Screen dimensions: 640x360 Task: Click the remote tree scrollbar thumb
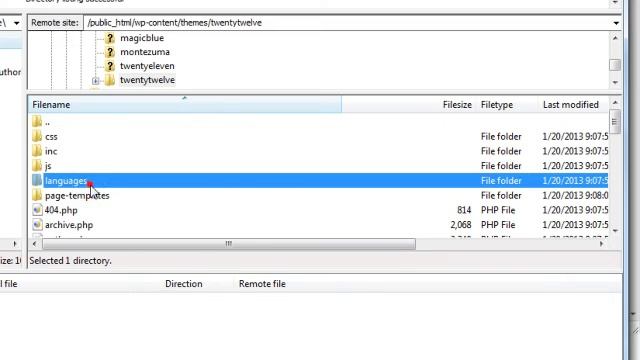click(615, 65)
